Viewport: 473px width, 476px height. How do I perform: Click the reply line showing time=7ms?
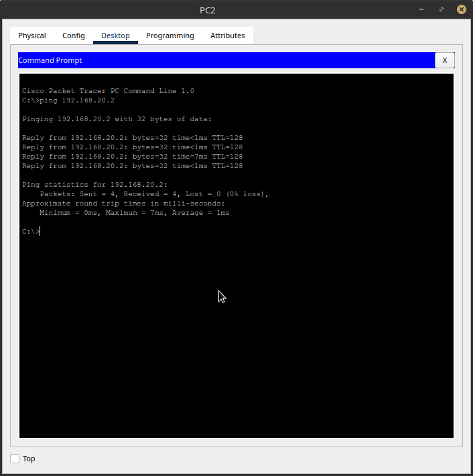click(132, 157)
